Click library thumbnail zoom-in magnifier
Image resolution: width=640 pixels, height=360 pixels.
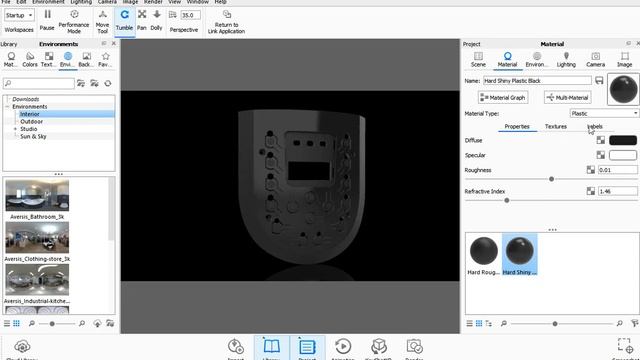pyautogui.click(x=82, y=323)
